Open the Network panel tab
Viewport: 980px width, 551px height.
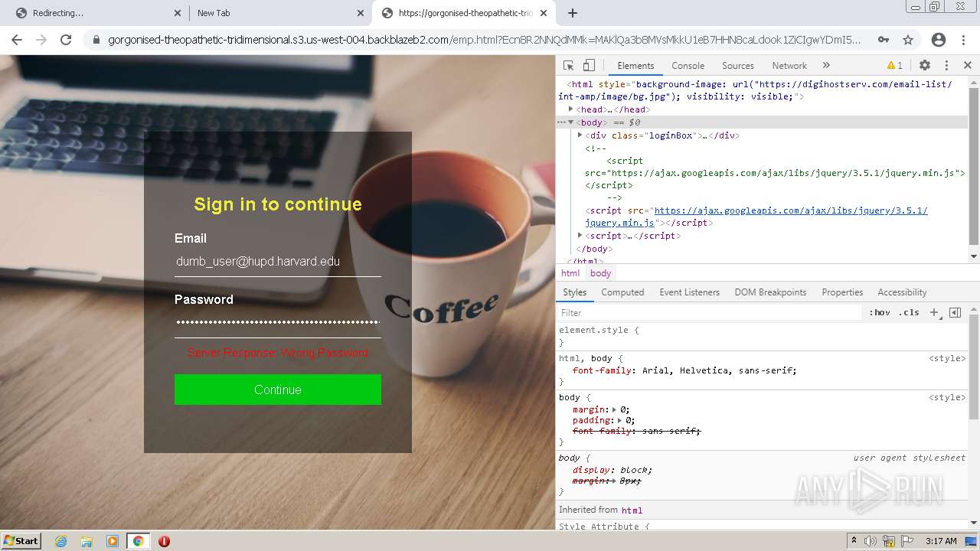(789, 66)
